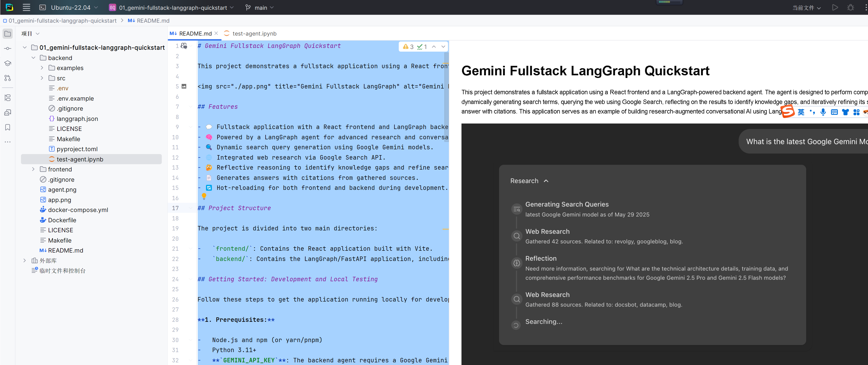The width and height of the screenshot is (868, 365).
Task: Open the Project tool window icon
Action: click(7, 34)
